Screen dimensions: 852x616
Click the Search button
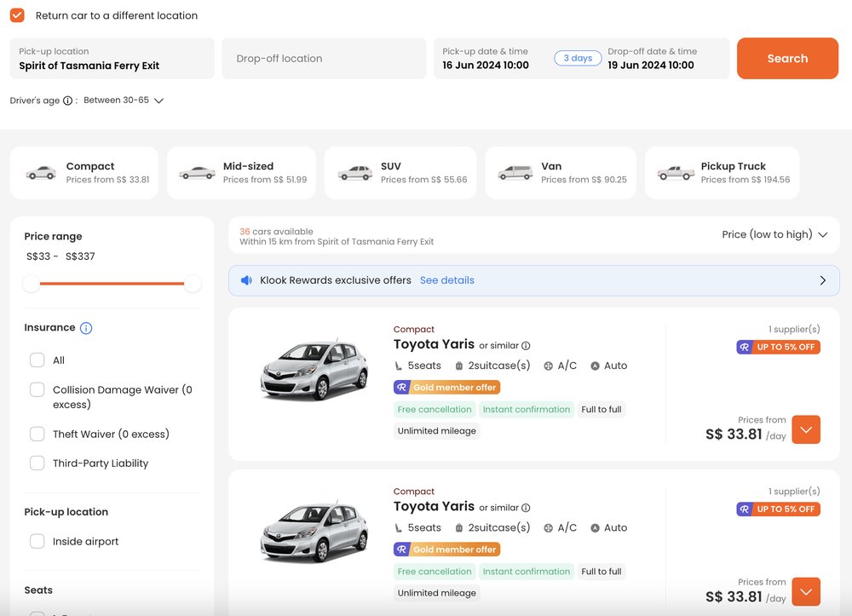coord(786,58)
